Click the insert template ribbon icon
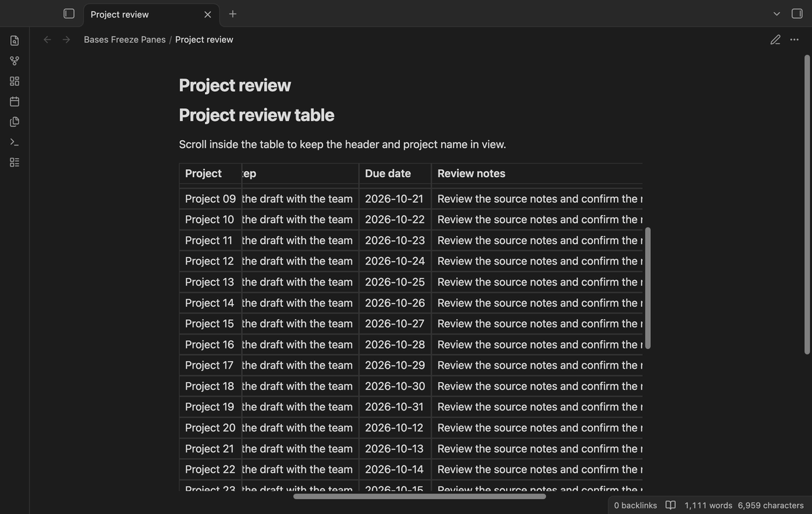The width and height of the screenshot is (812, 514). (x=15, y=122)
